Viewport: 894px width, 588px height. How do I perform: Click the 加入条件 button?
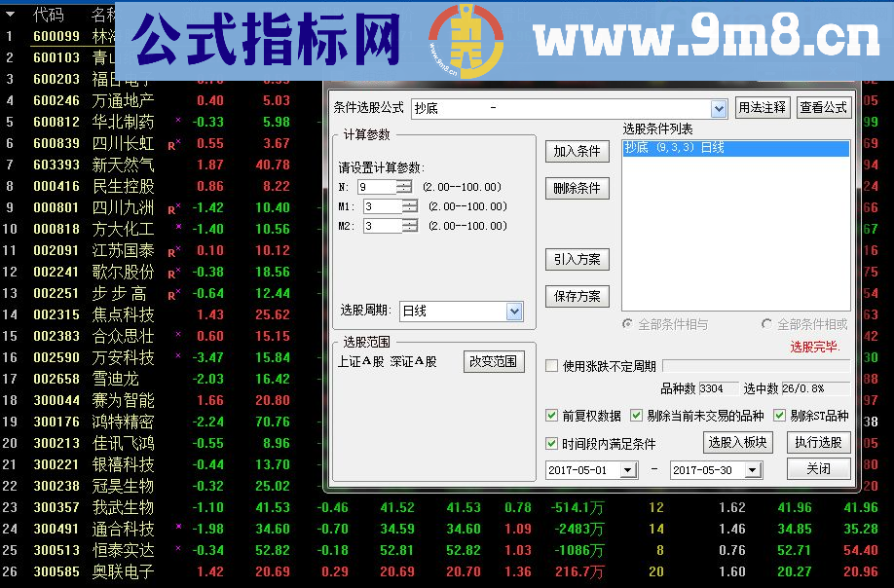(577, 152)
